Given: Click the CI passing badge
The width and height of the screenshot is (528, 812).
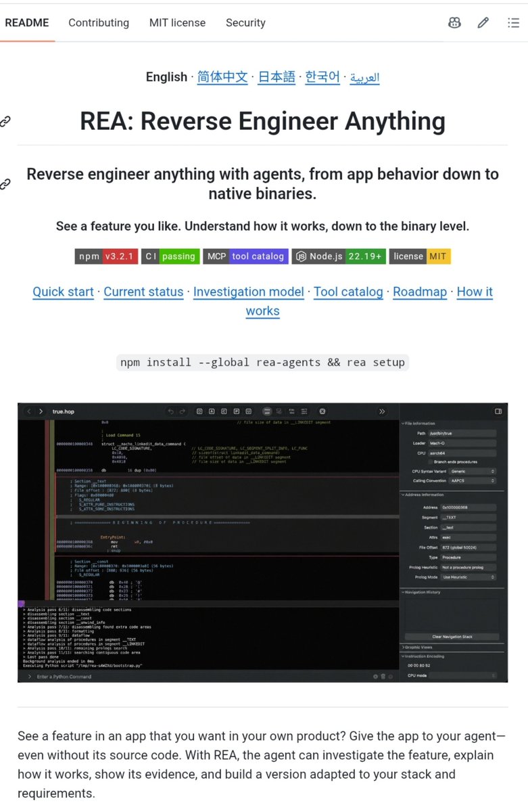Looking at the screenshot, I should point(171,256).
